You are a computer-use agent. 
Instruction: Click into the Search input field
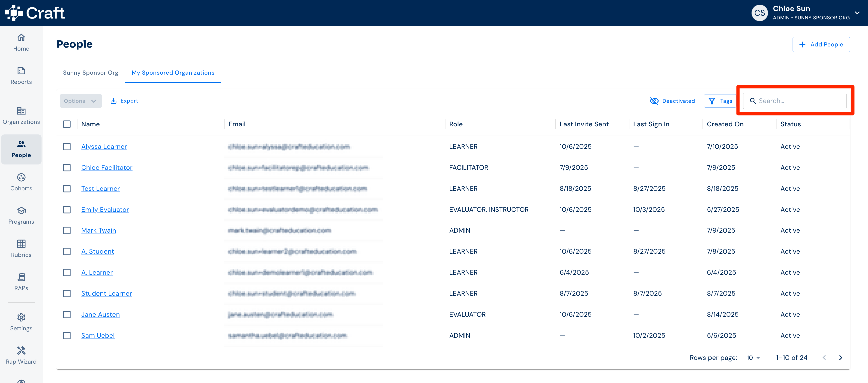[x=795, y=101]
